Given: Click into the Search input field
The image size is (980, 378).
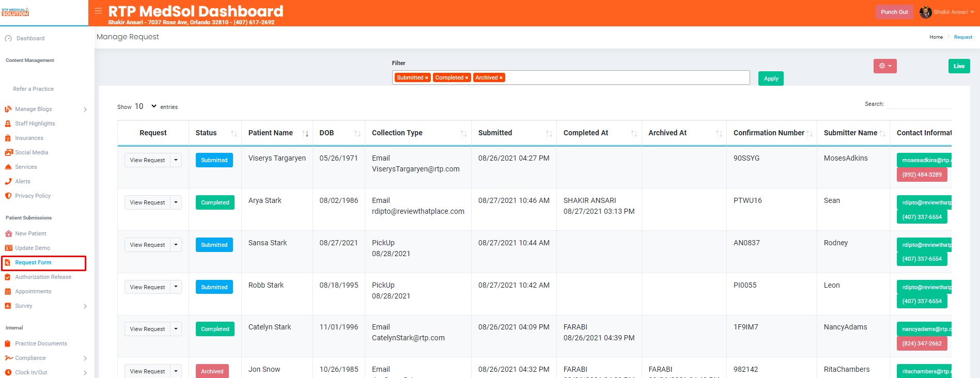Looking at the screenshot, I should 919,104.
